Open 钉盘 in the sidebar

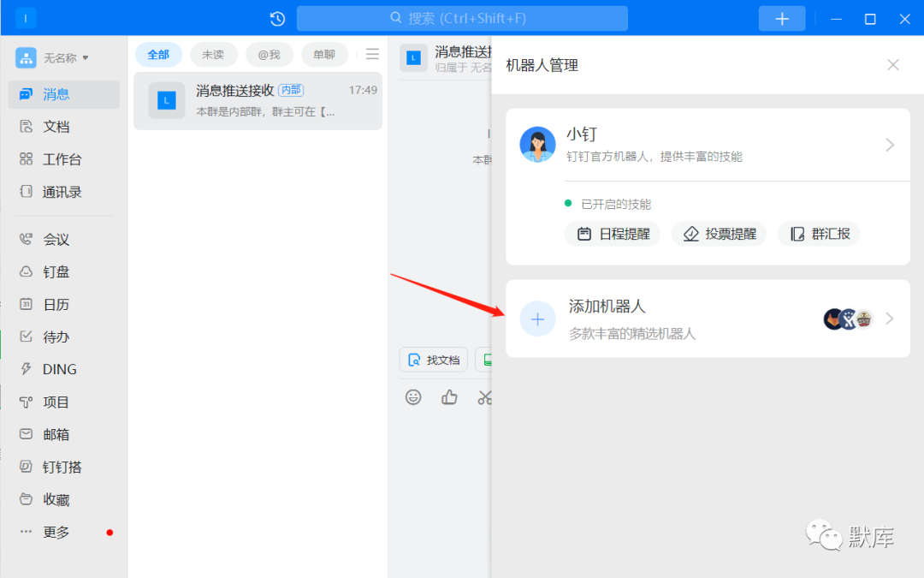(63, 272)
